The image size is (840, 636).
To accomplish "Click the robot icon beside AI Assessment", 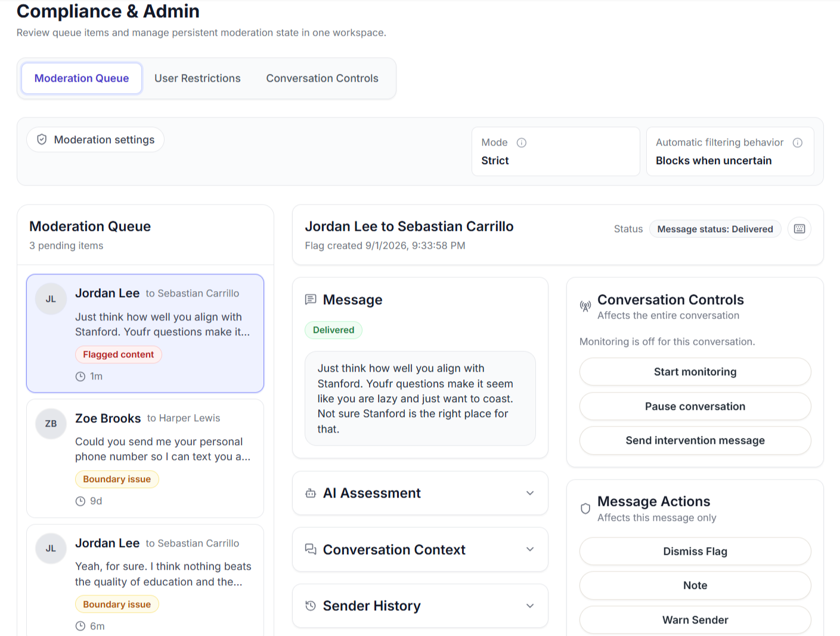I will pos(311,493).
